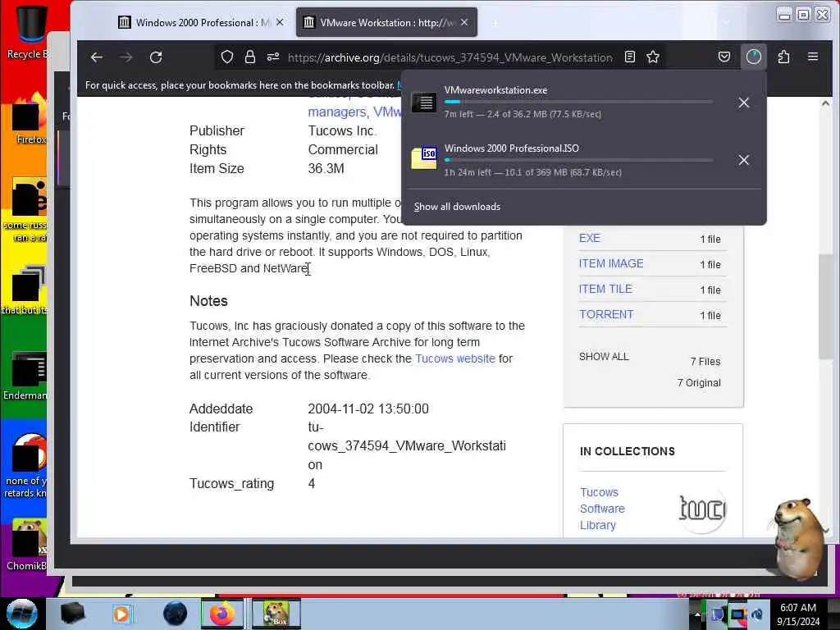Open the Windows Start orb

[x=22, y=614]
